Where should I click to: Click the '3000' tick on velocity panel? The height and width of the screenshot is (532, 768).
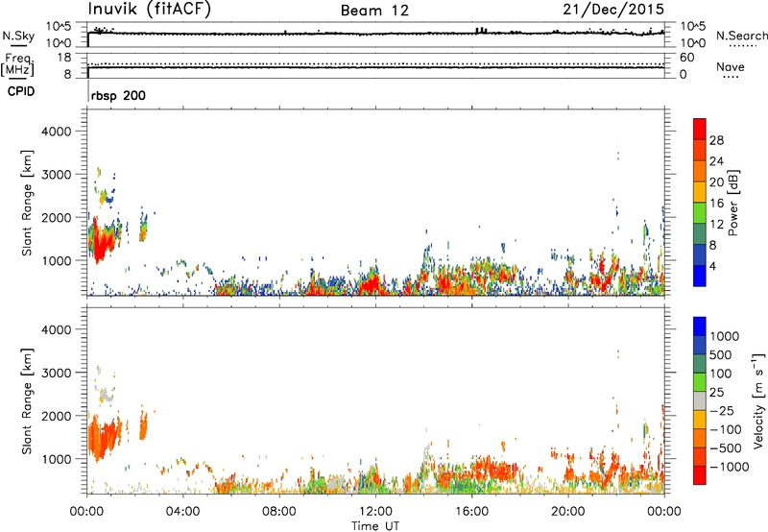tap(57, 373)
